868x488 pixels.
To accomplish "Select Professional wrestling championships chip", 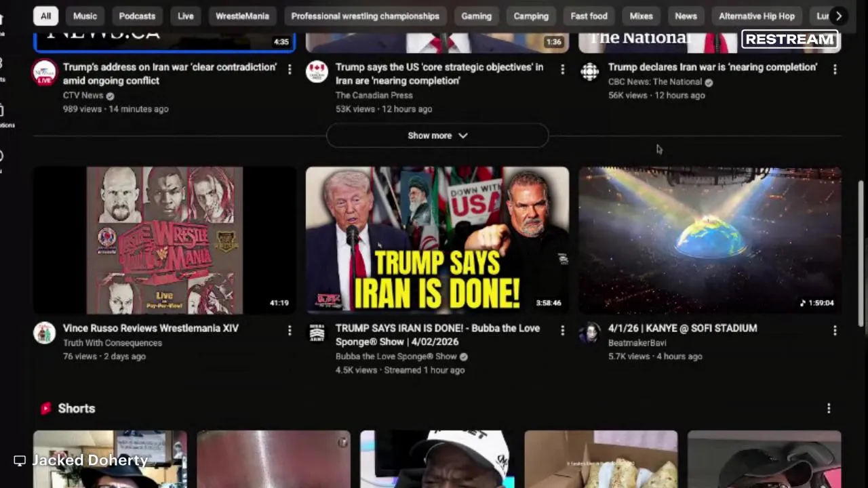I will coord(365,16).
